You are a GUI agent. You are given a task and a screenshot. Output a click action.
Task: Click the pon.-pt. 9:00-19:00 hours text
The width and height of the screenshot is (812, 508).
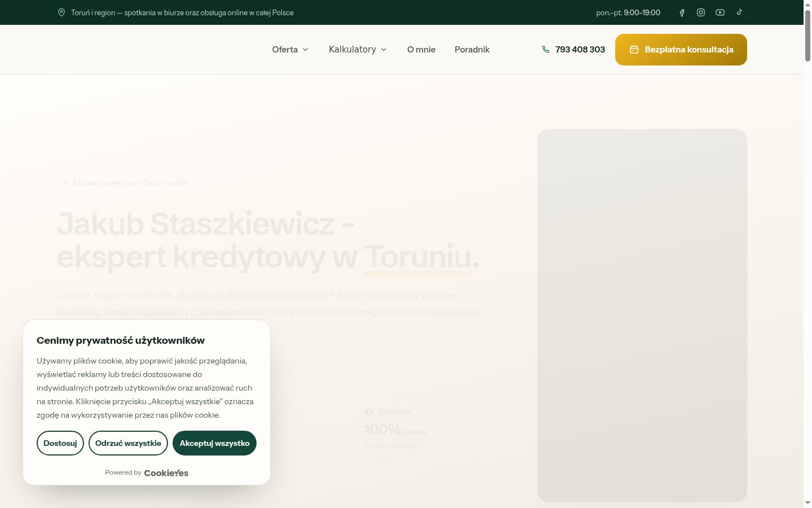pyautogui.click(x=628, y=12)
